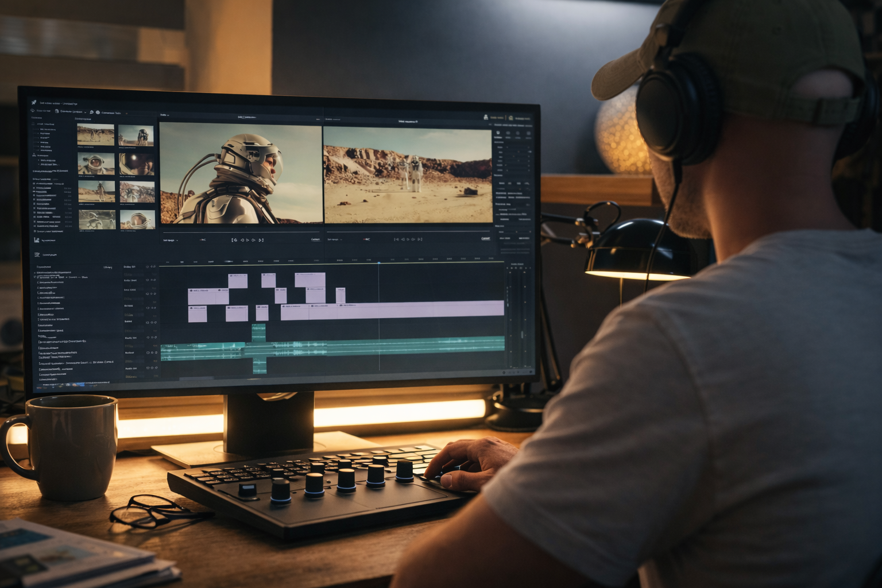Open the first yellow icon above inspector
Screen dimensions: 882x588
click(486, 117)
